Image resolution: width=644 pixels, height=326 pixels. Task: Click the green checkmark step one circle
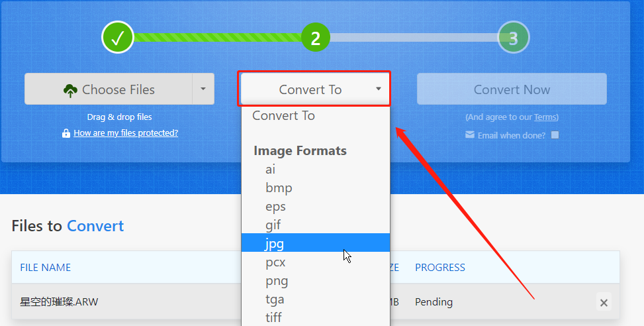pos(118,37)
